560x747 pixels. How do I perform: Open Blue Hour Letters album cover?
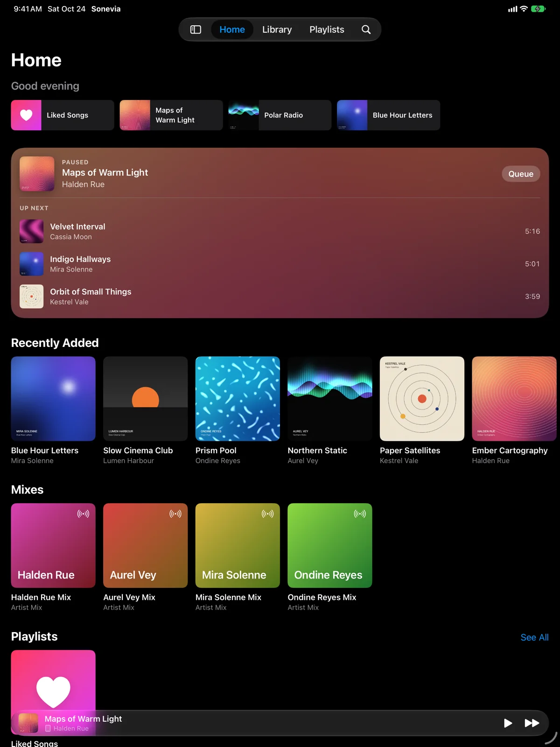point(53,399)
